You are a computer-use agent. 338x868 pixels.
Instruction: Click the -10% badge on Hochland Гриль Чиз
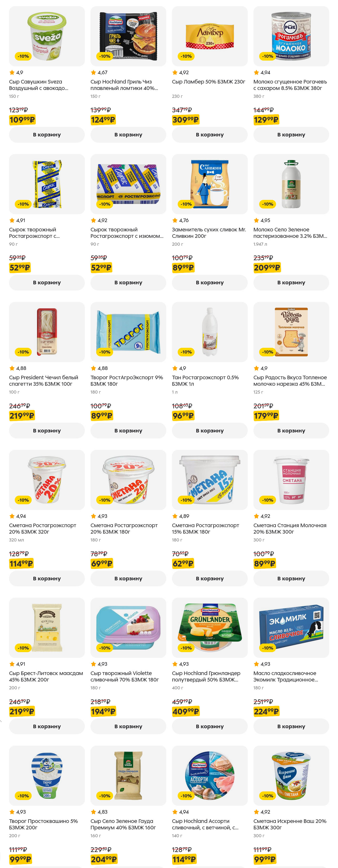pyautogui.click(x=105, y=56)
